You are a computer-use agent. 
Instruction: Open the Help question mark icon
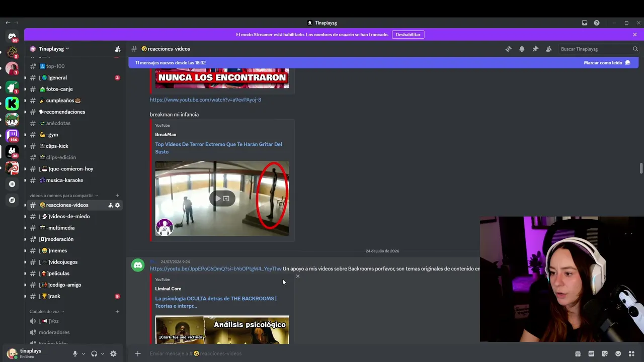(597, 23)
